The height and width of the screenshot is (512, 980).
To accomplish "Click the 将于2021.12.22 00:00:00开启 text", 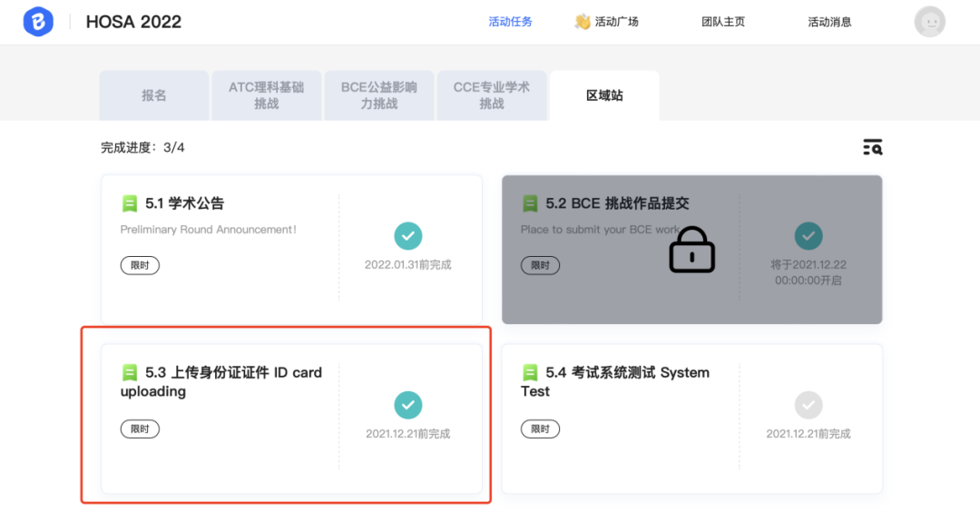I will [x=808, y=272].
